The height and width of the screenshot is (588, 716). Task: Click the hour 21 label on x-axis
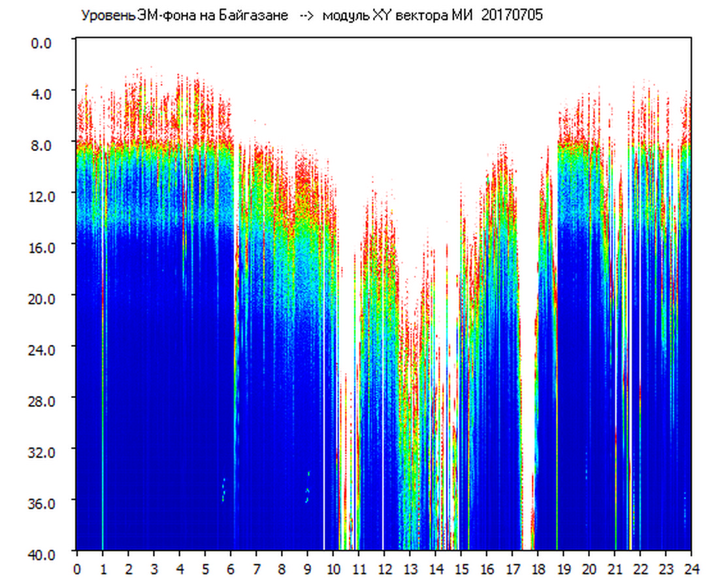pos(614,568)
